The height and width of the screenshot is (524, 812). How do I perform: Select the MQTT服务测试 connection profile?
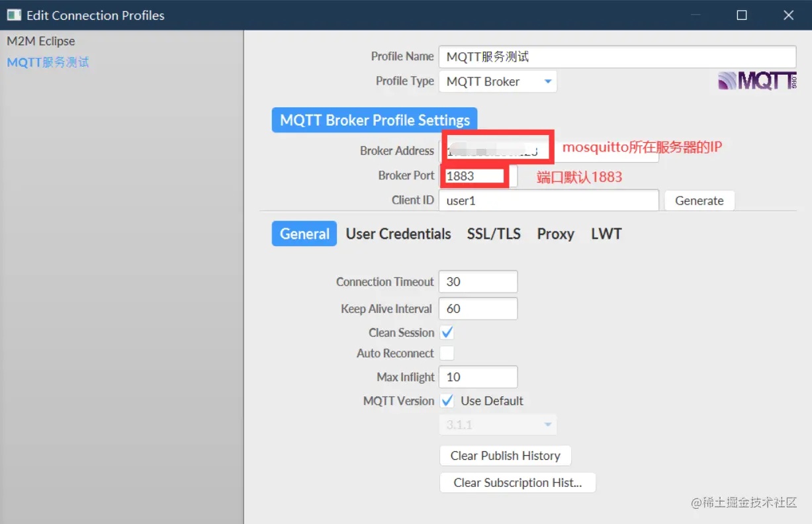[x=48, y=62]
